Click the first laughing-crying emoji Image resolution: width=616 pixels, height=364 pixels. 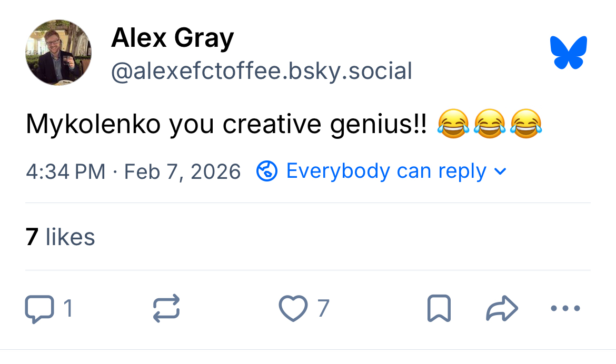pos(453,125)
